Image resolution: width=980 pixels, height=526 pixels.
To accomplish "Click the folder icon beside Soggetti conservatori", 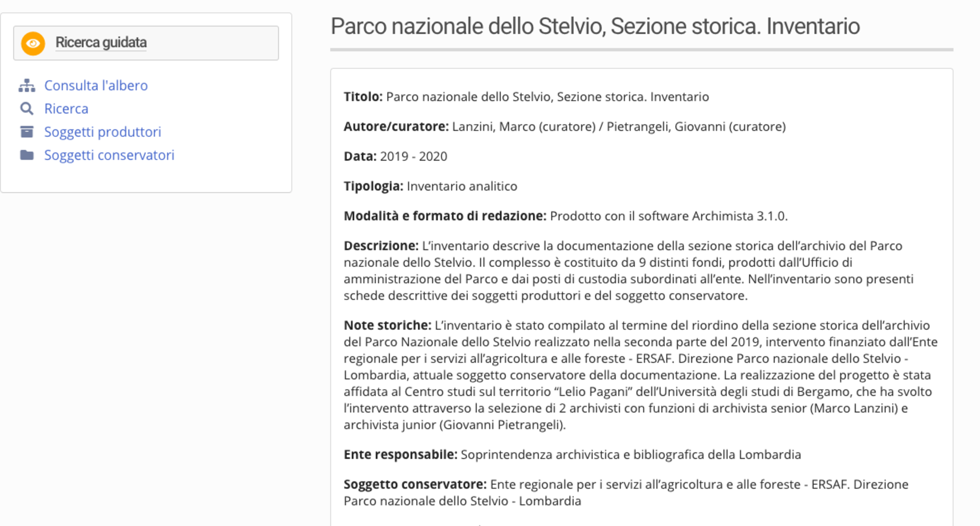I will point(27,155).
